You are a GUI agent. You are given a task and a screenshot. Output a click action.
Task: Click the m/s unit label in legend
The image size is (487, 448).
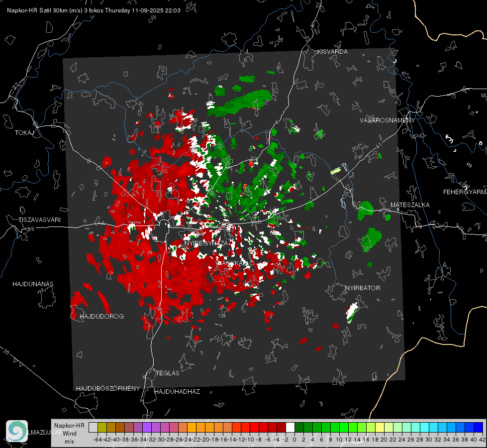(69, 442)
